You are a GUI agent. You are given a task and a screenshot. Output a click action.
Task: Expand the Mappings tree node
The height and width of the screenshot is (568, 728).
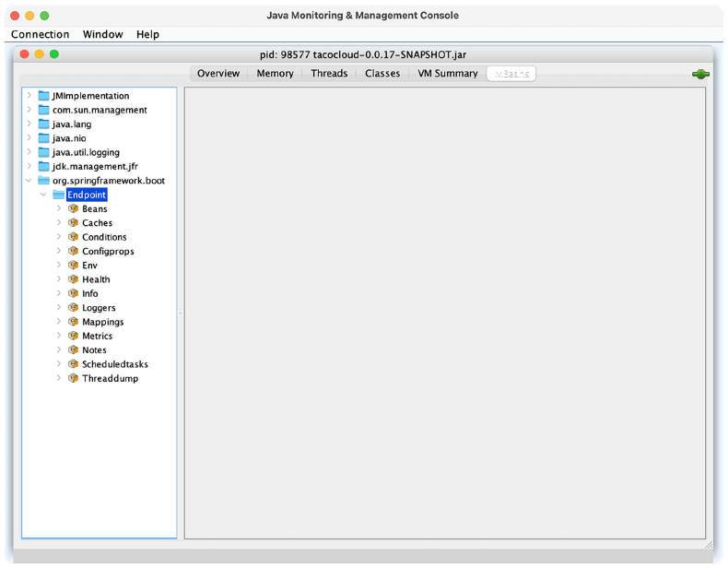point(59,322)
